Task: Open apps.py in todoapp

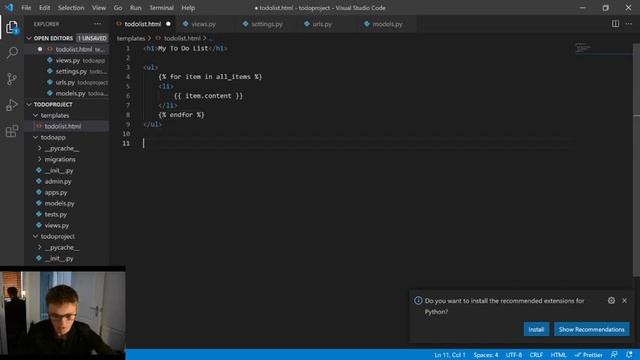Action: pyautogui.click(x=56, y=193)
